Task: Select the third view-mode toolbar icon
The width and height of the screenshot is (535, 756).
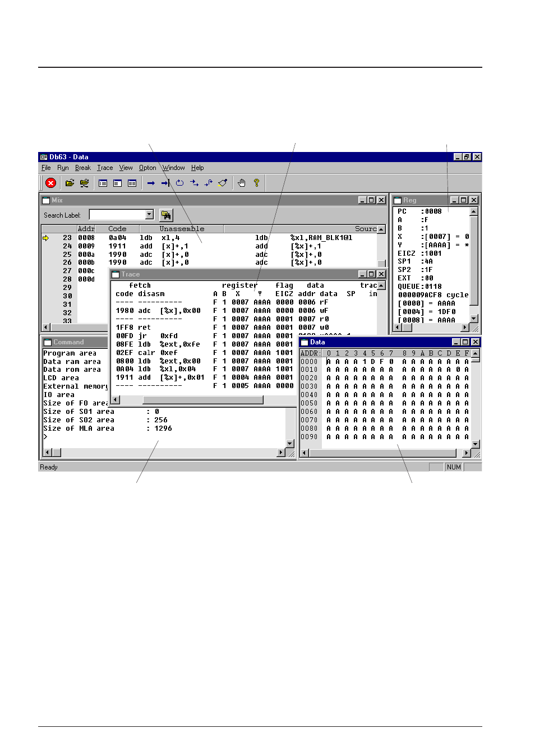Action: pos(132,183)
